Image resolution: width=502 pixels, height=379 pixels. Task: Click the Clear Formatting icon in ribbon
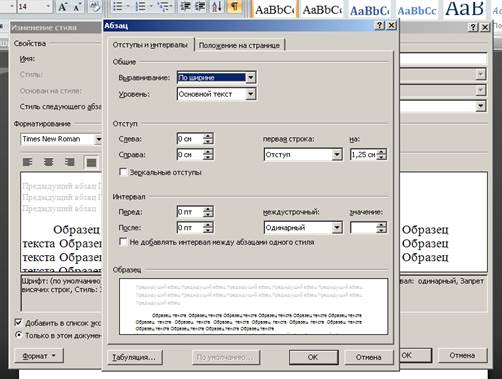[94, 7]
